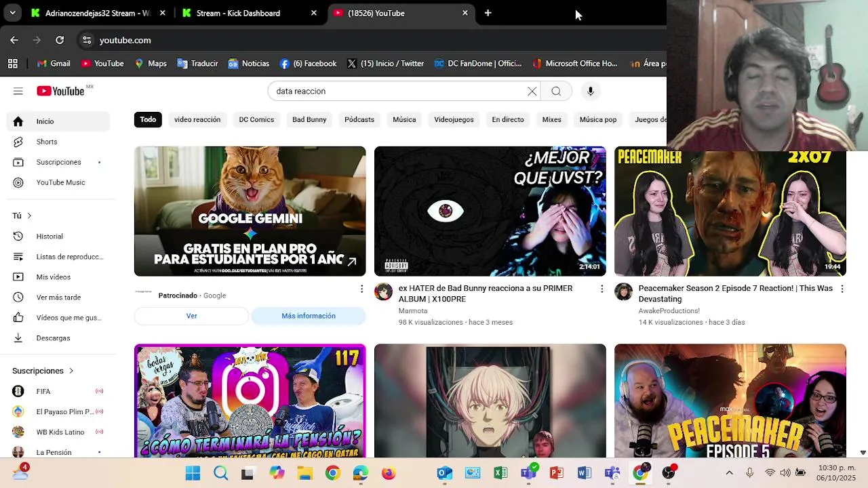Open Windows taskbar search
This screenshot has width=868, height=488.
pyautogui.click(x=220, y=473)
